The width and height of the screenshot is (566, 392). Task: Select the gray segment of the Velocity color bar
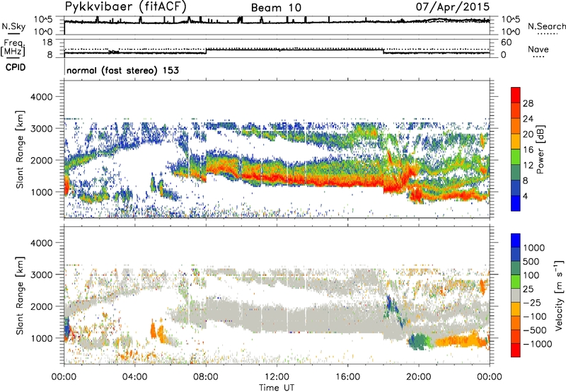tap(516, 295)
